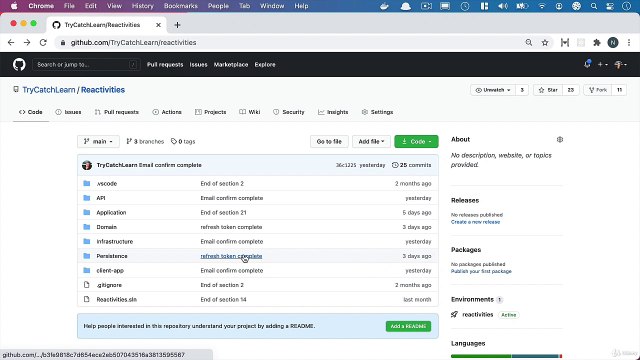Open the Chrome three-dot menu

click(x=629, y=42)
